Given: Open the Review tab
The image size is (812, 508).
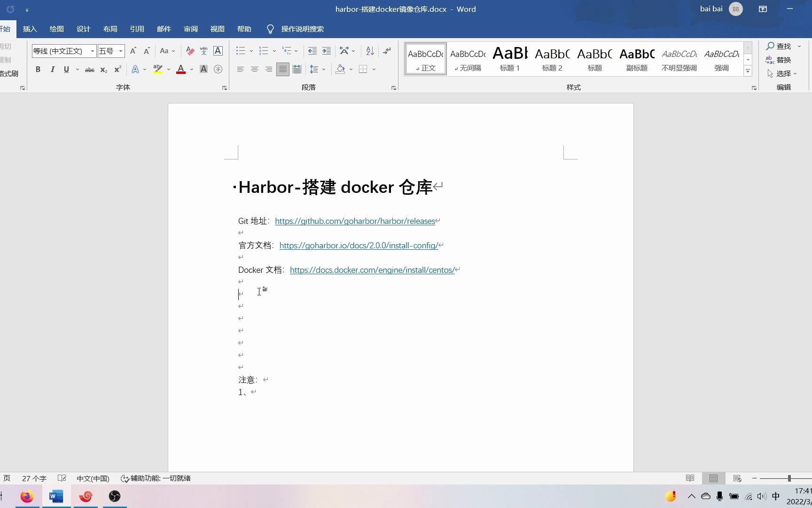Looking at the screenshot, I should click(x=190, y=29).
